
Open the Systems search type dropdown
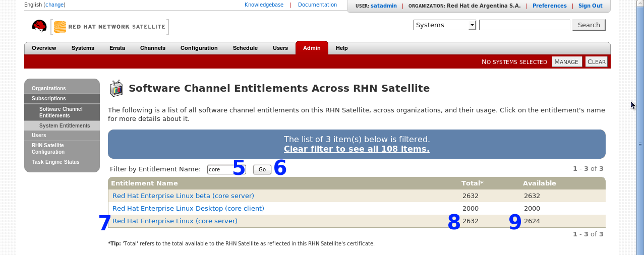tap(445, 25)
